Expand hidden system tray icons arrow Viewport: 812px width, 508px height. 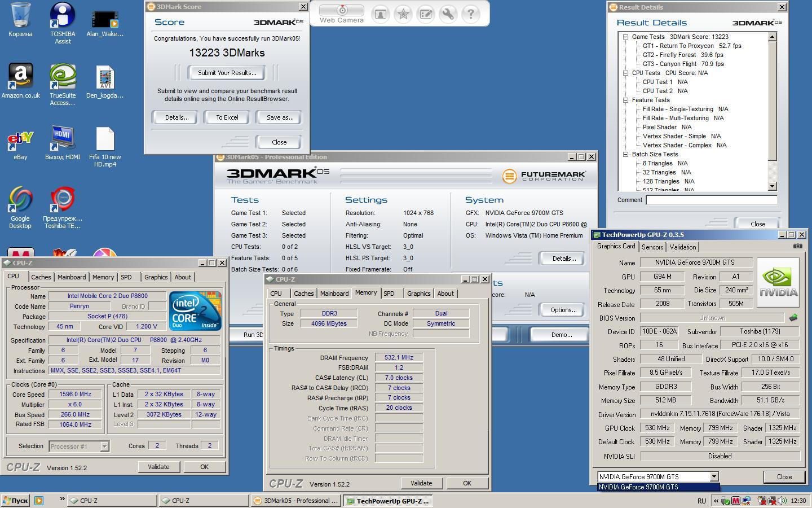pyautogui.click(x=716, y=500)
